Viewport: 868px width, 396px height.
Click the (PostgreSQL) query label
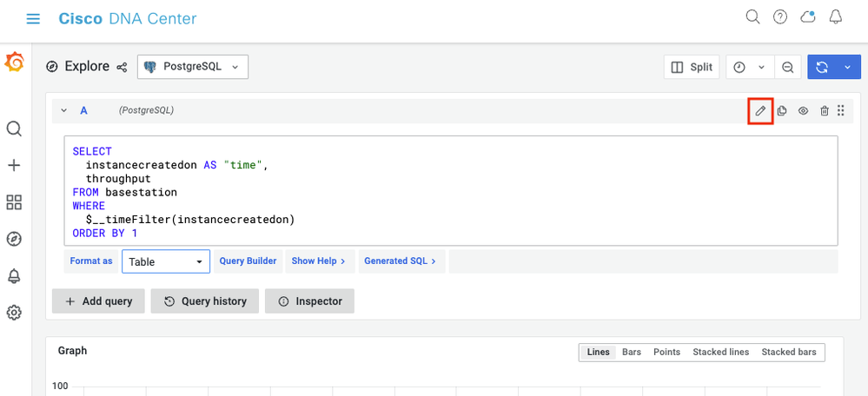146,110
